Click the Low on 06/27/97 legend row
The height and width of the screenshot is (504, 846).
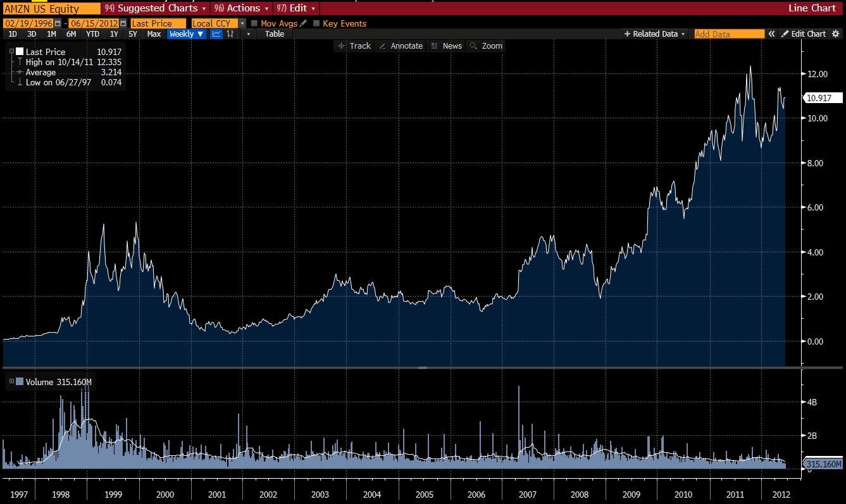click(x=70, y=82)
